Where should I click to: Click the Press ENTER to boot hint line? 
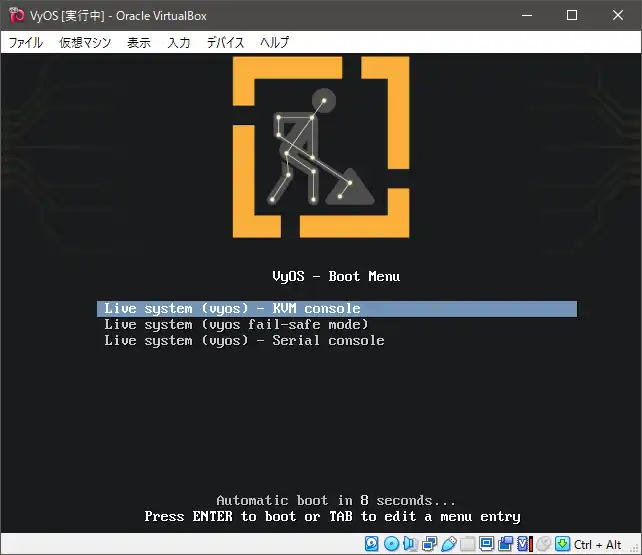[x=332, y=517]
